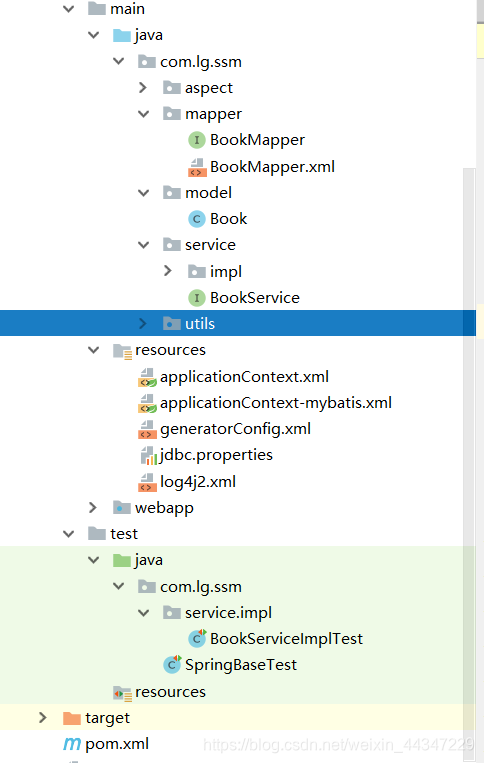
Task: Expand the utils package
Action: pos(143,324)
